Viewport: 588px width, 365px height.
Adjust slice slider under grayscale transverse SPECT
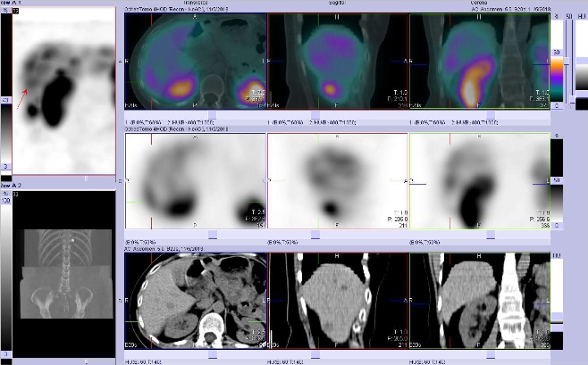click(x=213, y=235)
